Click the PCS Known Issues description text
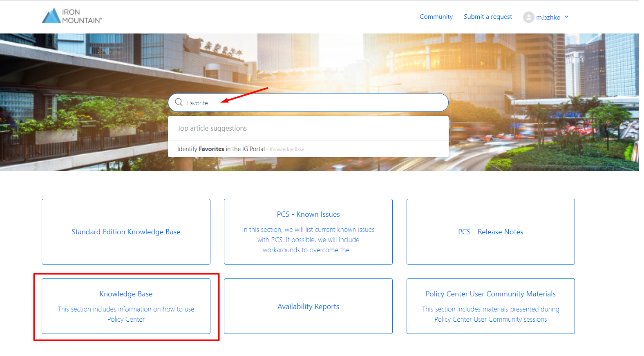 tap(308, 240)
